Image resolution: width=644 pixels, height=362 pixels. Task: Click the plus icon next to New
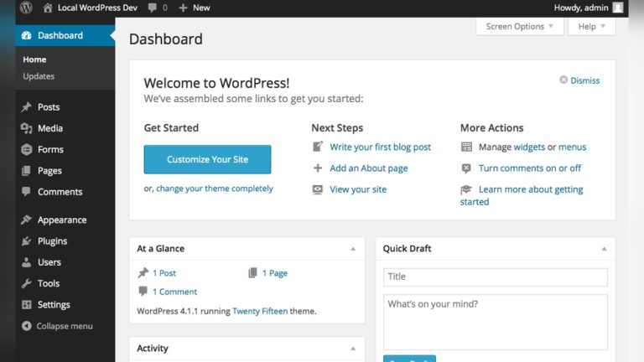(x=183, y=8)
